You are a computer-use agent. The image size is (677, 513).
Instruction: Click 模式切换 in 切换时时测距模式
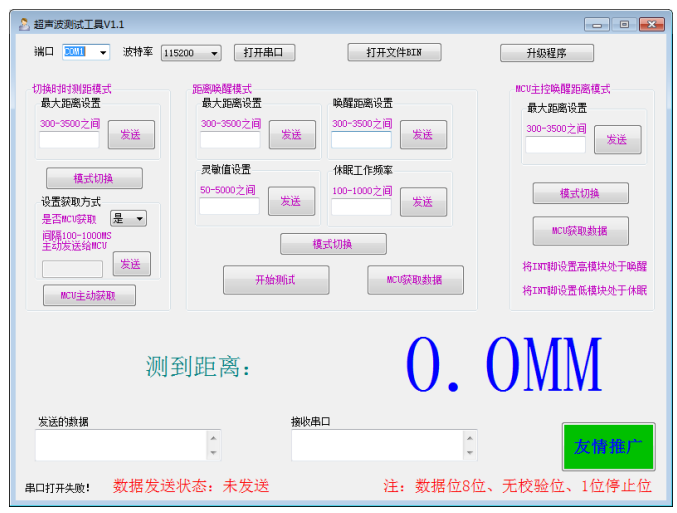pos(94,178)
